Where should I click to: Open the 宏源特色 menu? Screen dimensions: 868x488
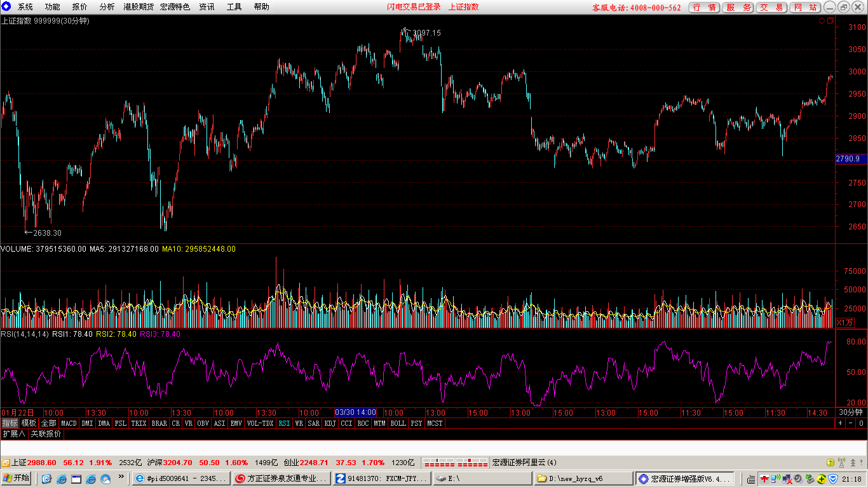tap(175, 7)
